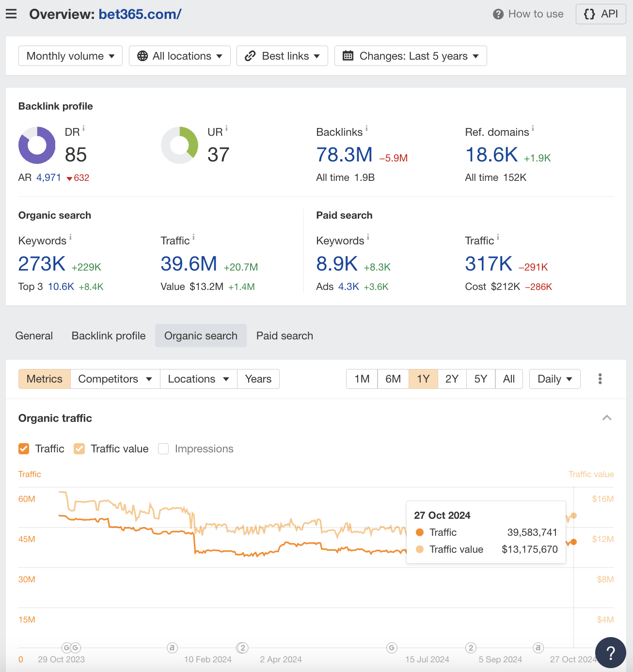Open the Daily granularity dropdown
Screen dimensions: 633x672
coord(554,379)
